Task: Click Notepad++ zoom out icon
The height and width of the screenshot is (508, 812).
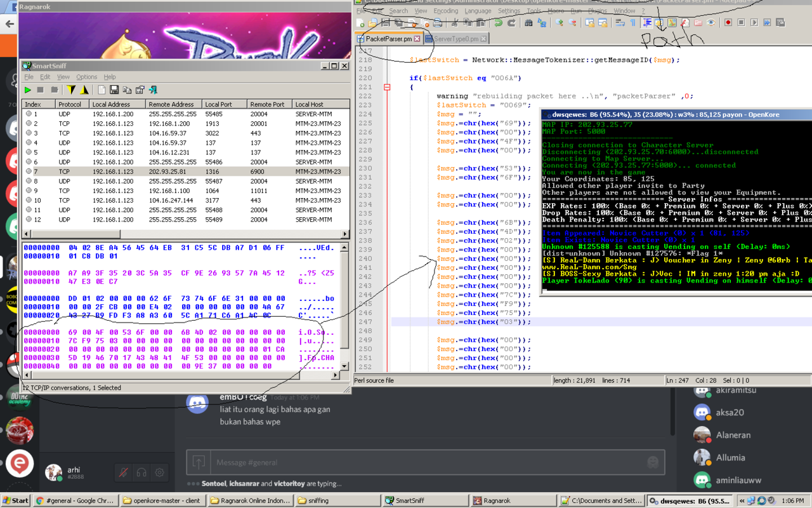Action: click(572, 23)
